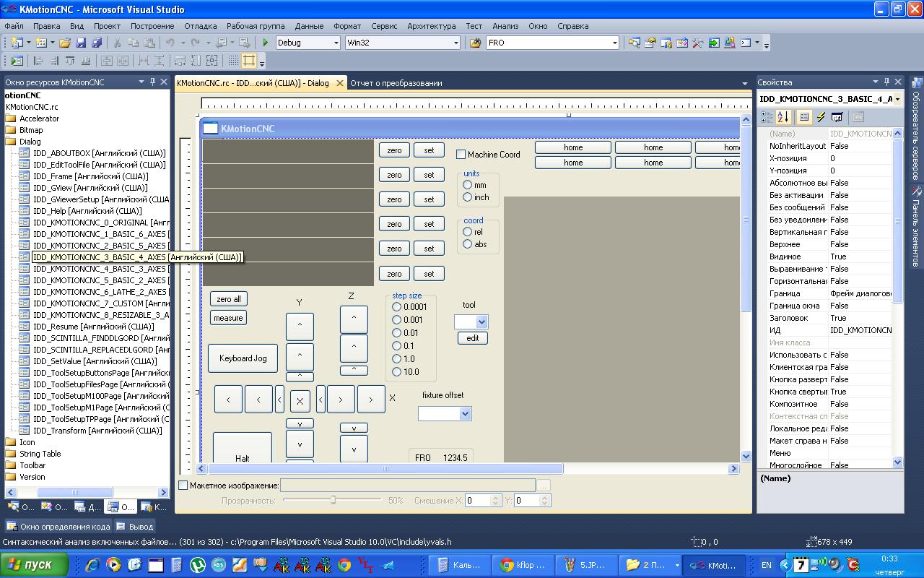Viewport: 924px width, 578px height.
Task: Choose the rel coord radio button
Action: (468, 232)
